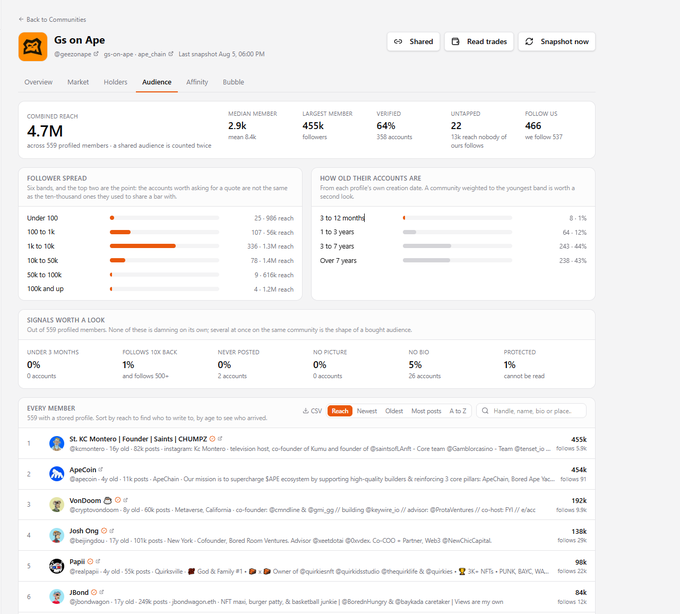The image size is (680, 614).
Task: Click verified badge next to Josh Ong
Action: click(104, 531)
